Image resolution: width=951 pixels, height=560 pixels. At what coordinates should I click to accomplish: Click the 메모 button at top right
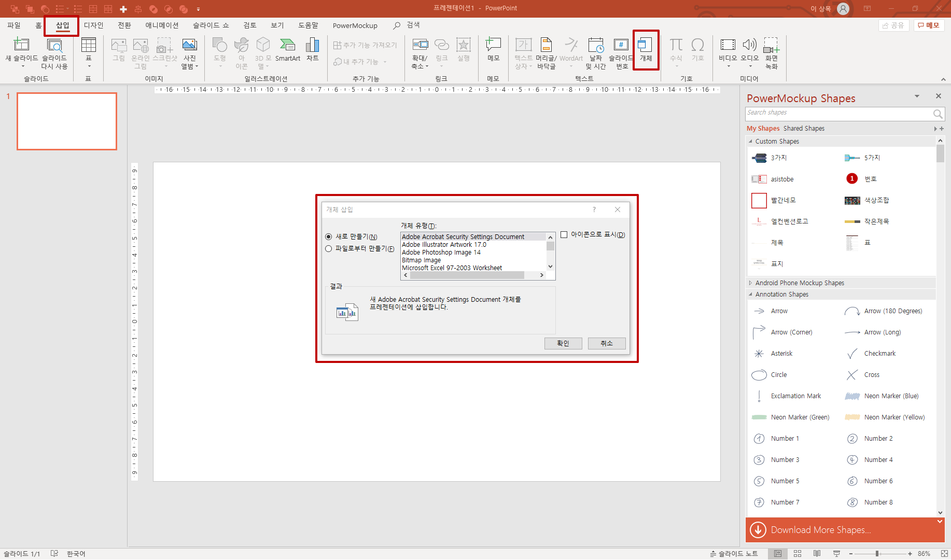[x=929, y=25]
